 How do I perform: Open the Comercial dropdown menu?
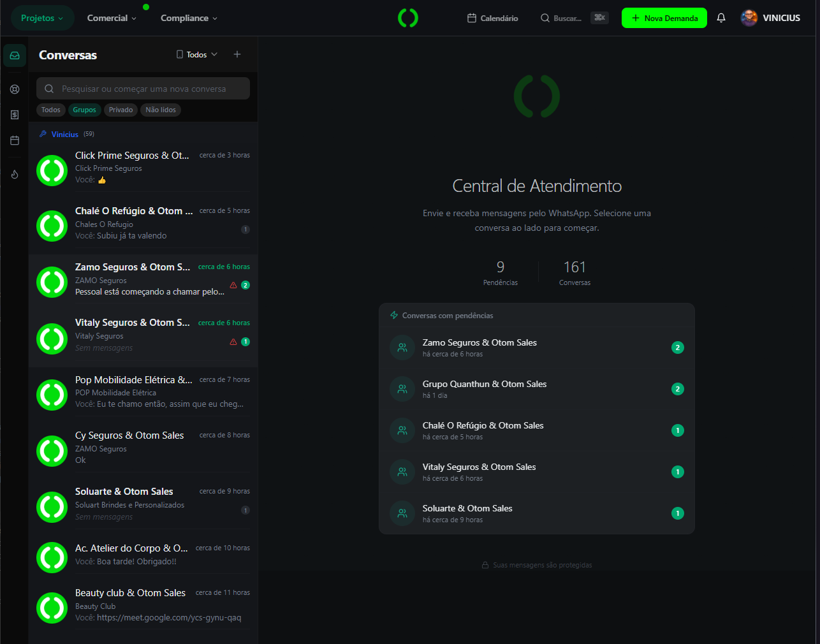(x=112, y=18)
